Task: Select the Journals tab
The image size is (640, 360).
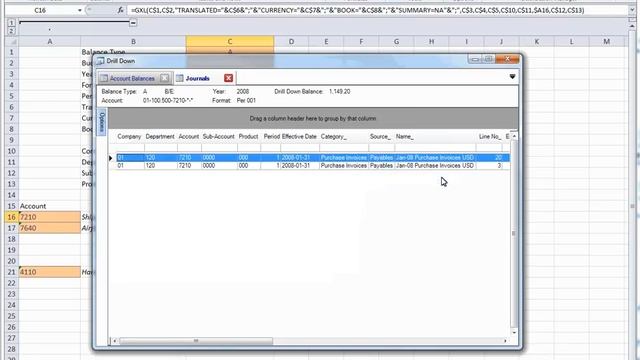Action: coord(198,78)
